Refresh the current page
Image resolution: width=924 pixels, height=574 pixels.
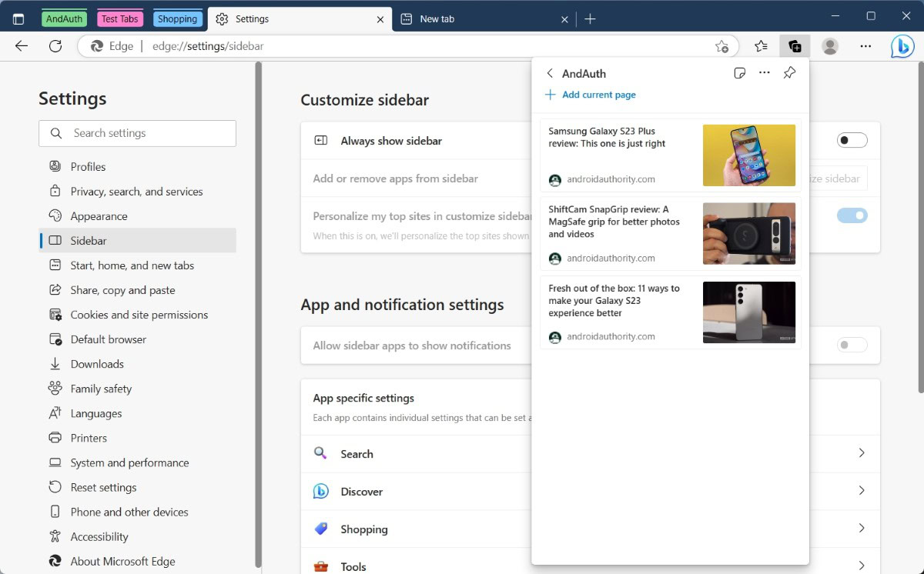point(55,46)
